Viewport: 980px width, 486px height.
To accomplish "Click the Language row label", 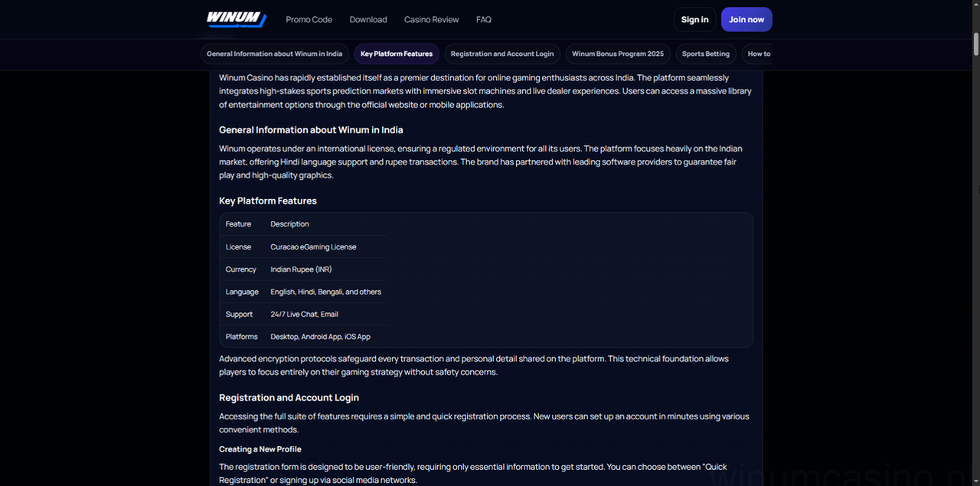I will [x=242, y=292].
